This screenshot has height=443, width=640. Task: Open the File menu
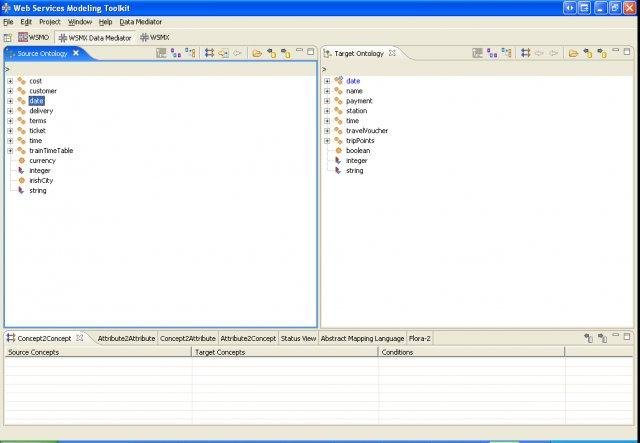[x=8, y=22]
